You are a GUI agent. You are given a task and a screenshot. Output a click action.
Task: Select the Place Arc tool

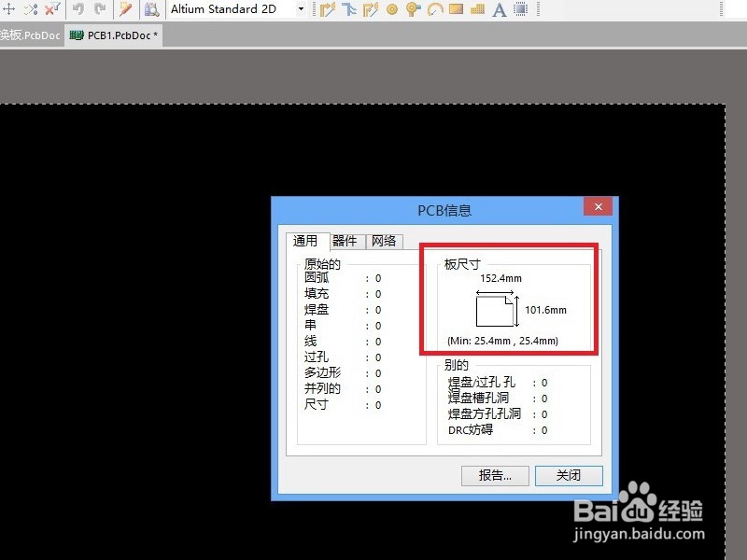(435, 9)
